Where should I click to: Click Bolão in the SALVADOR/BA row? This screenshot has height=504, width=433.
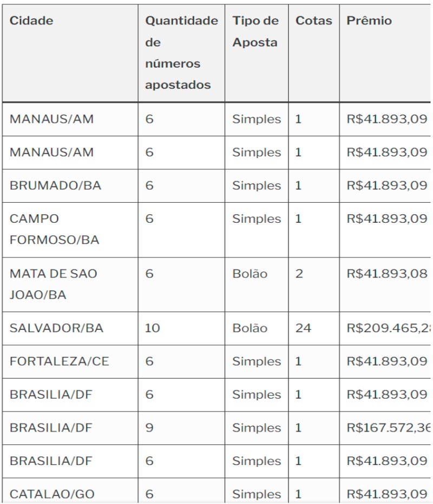click(250, 328)
